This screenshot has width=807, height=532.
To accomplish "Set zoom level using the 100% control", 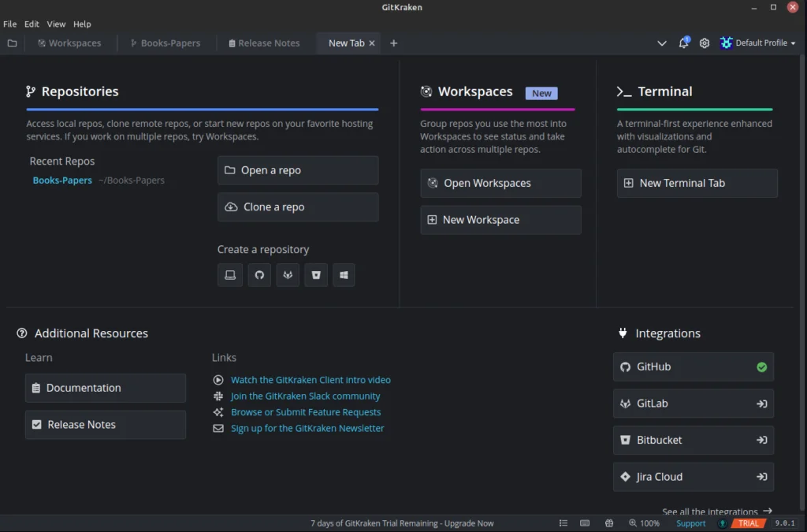I will (x=645, y=523).
